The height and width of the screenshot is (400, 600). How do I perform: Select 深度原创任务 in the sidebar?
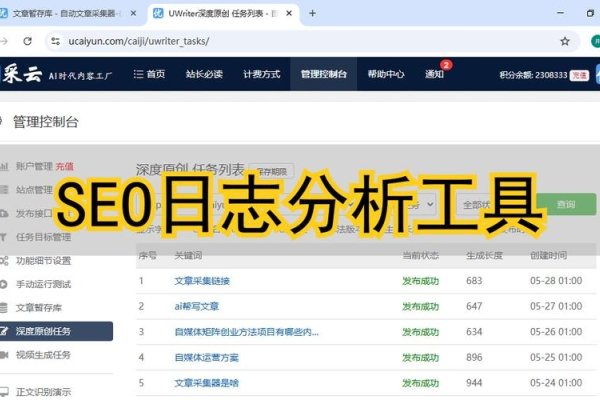pos(56,331)
